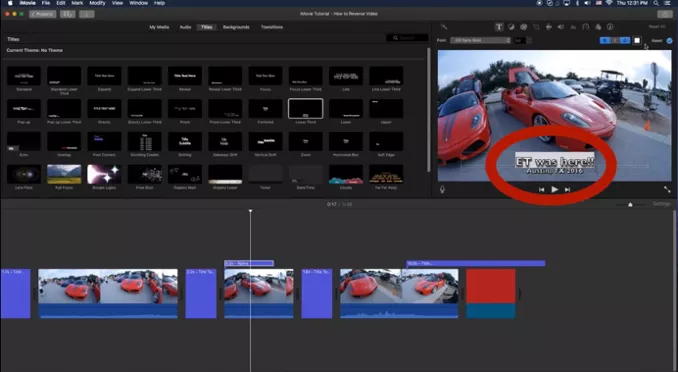Click the title browser vertical scrollbar

(x=429, y=110)
